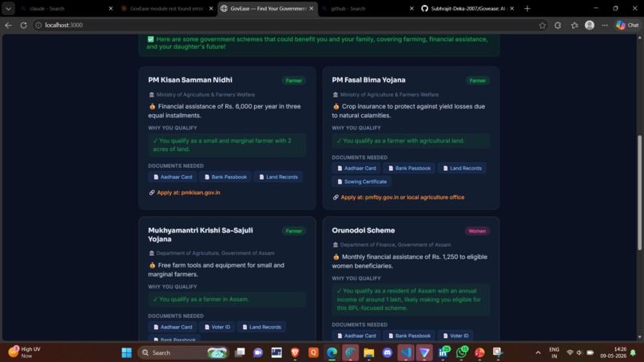Image resolution: width=644 pixels, height=362 pixels.
Task: Open the High UV weather widget
Action: pos(25,352)
